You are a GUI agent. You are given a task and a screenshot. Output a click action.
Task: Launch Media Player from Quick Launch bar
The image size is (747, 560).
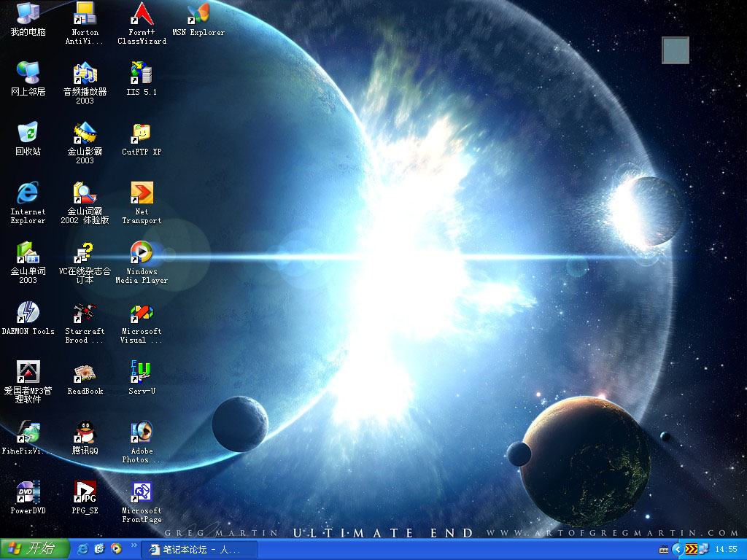pos(116,549)
